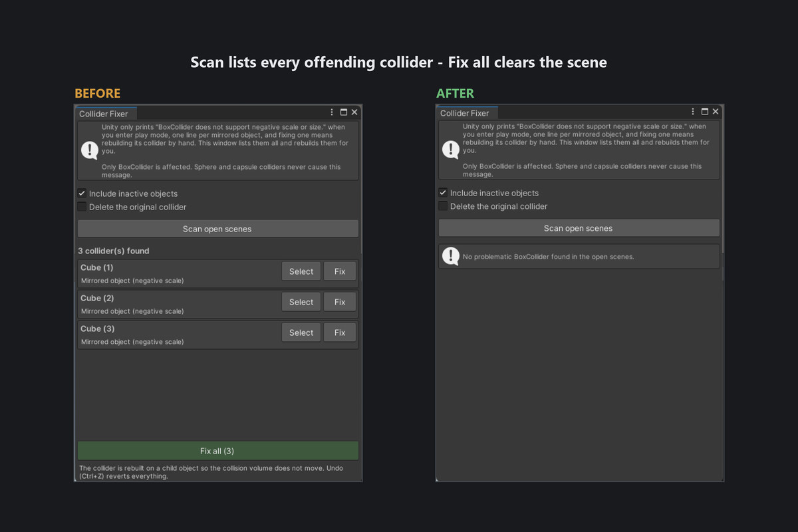Viewport: 798px width, 532px height.
Task: Uncheck Include inactive objects in AFTER window
Action: tap(443, 193)
